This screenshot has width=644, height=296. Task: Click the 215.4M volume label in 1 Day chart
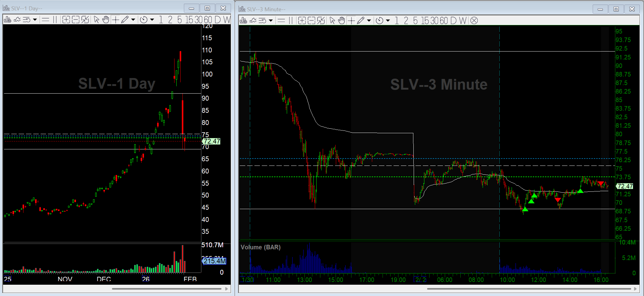tap(214, 261)
